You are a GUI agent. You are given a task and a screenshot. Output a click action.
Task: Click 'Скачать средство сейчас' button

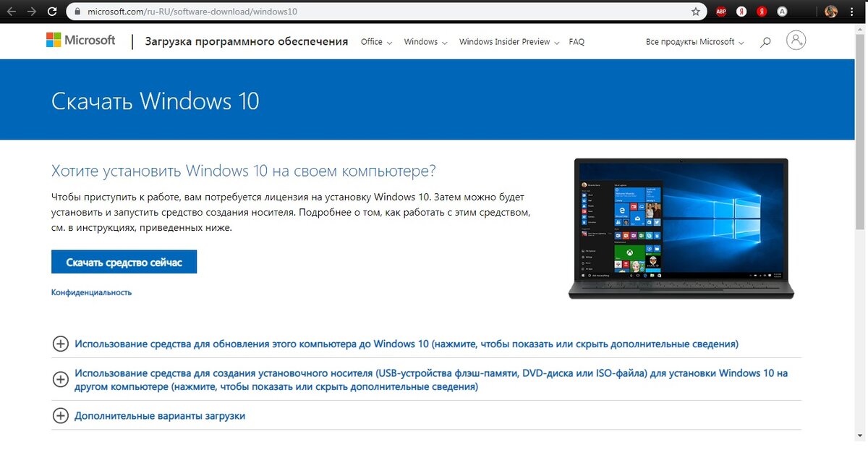pyautogui.click(x=124, y=263)
